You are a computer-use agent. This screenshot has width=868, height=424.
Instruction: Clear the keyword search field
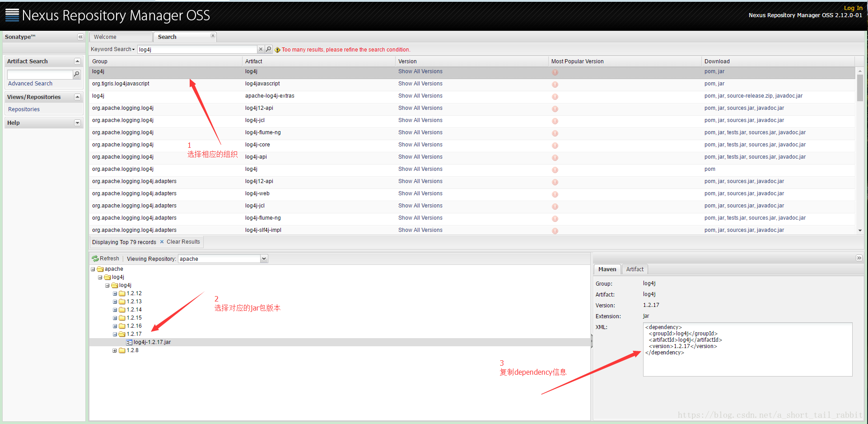click(x=261, y=49)
